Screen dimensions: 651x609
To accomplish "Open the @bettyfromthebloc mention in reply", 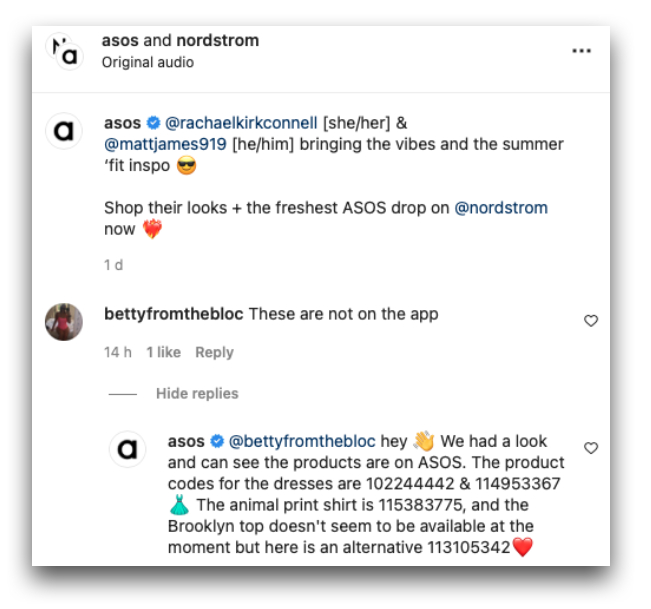I will coord(302,441).
